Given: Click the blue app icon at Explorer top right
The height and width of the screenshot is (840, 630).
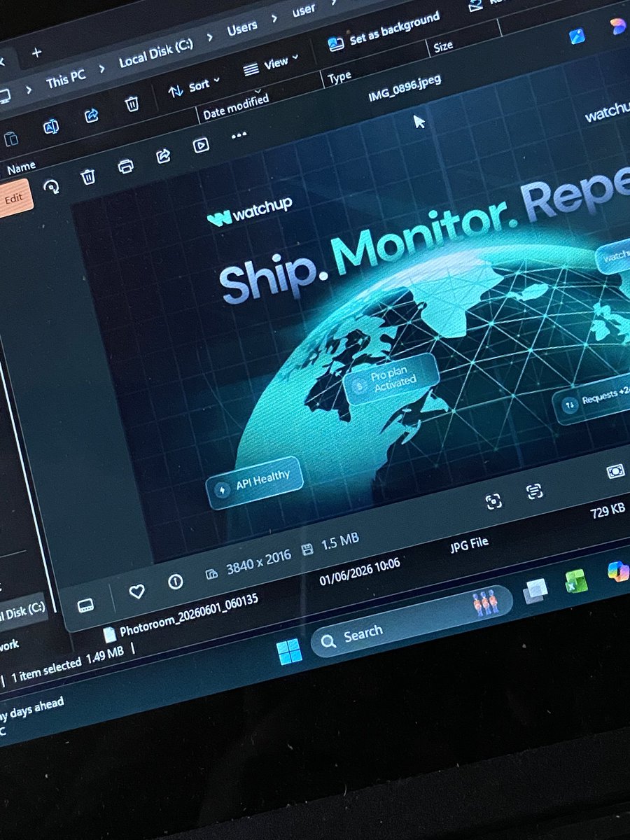Looking at the screenshot, I should [x=577, y=35].
